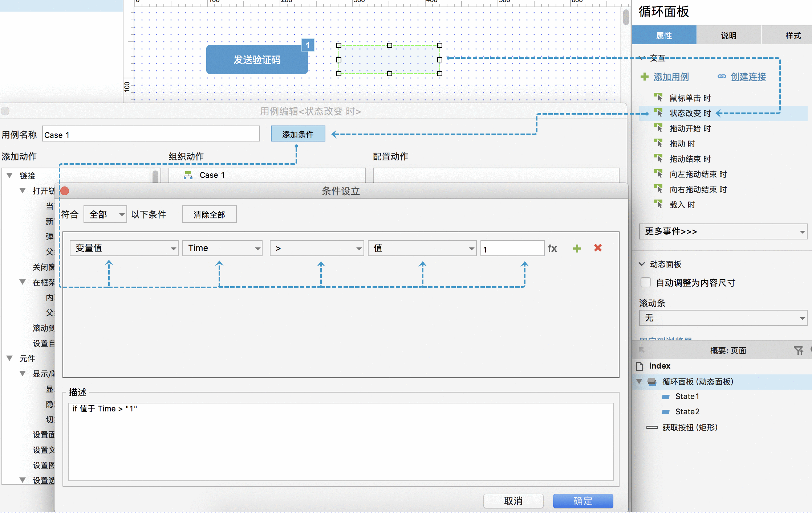Click the 载入时 event trigger icon
812x513 pixels.
coord(658,205)
